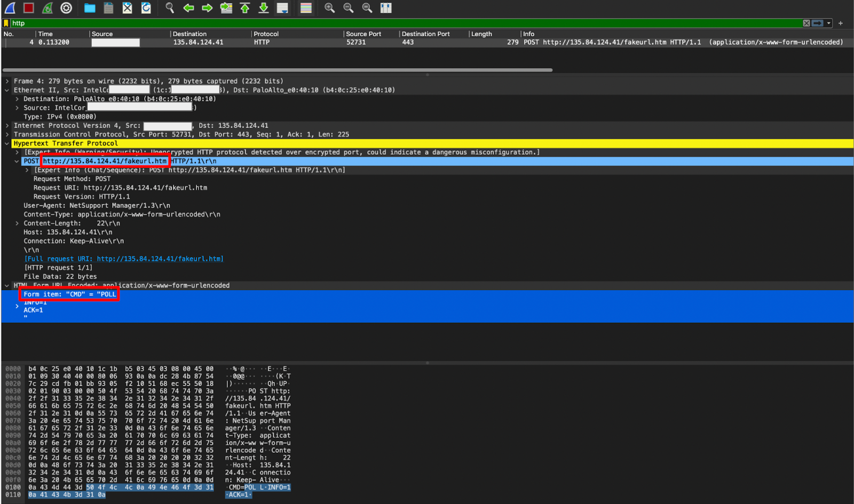
Task: Expand the Content-Length field
Action: point(17,223)
